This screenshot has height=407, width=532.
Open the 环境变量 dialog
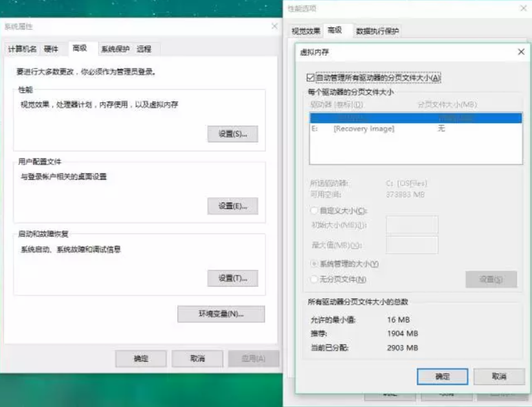[x=221, y=314]
